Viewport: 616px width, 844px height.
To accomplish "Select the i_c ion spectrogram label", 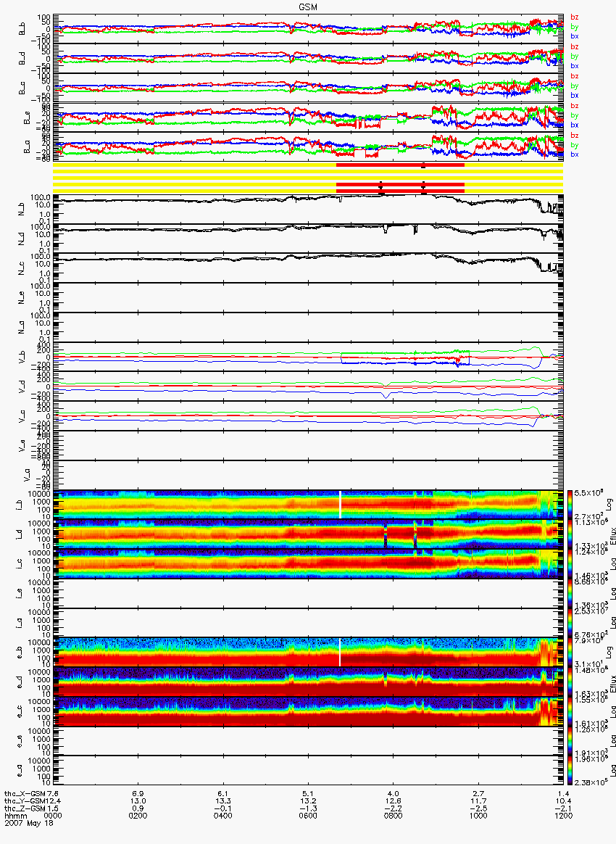I will [19, 563].
